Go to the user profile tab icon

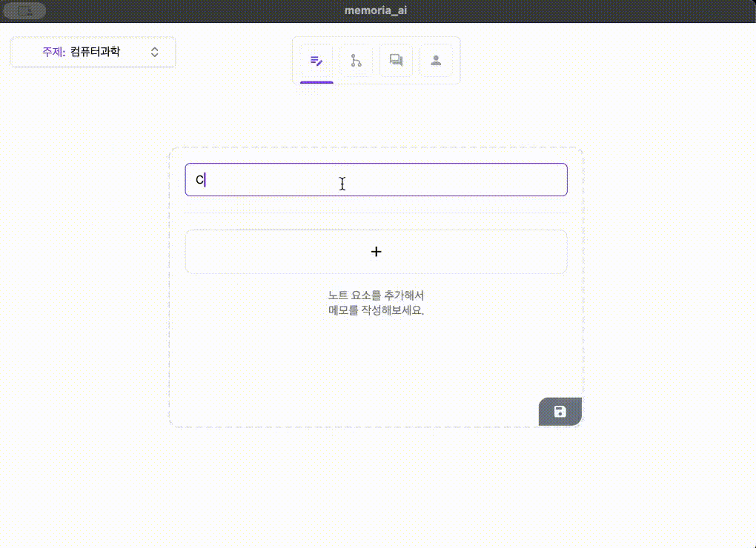(436, 61)
